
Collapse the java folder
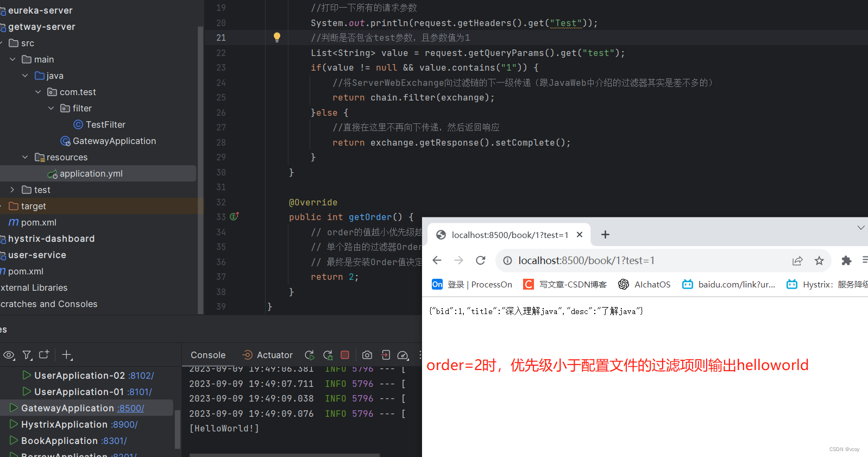pos(25,76)
